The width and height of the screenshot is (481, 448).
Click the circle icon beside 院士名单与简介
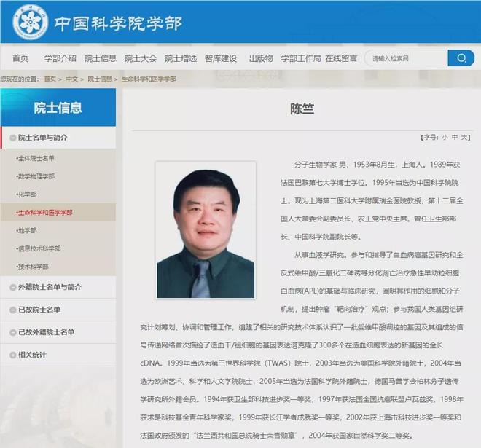click(x=13, y=138)
